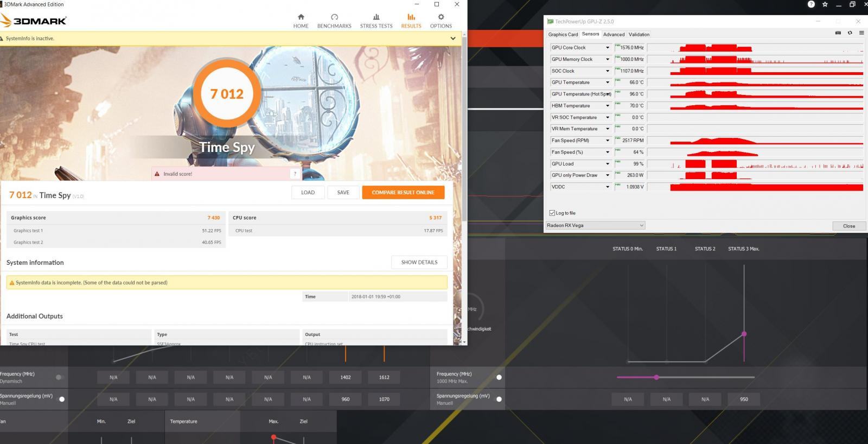Click the 960 mV voltage field
The width and height of the screenshot is (868, 444).
(x=346, y=399)
